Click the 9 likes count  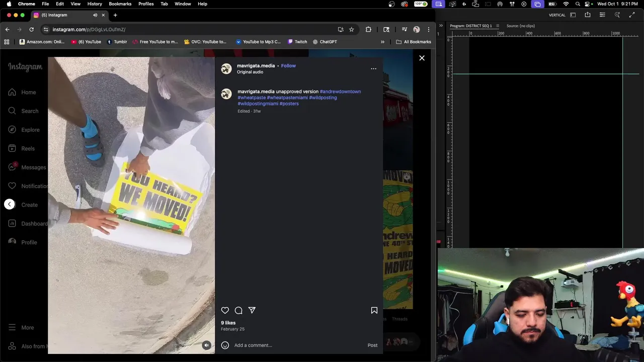click(x=228, y=323)
